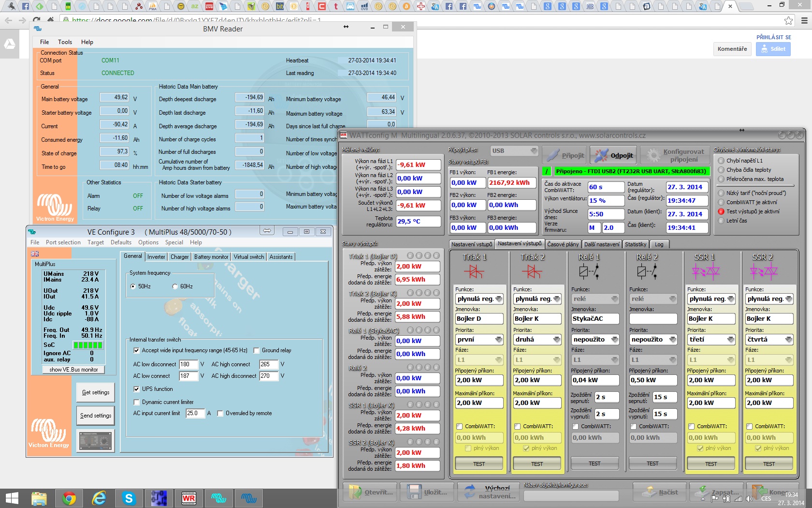Screen dimensions: 812x508
Task: Select the 50Hz system frequency
Action: point(133,286)
